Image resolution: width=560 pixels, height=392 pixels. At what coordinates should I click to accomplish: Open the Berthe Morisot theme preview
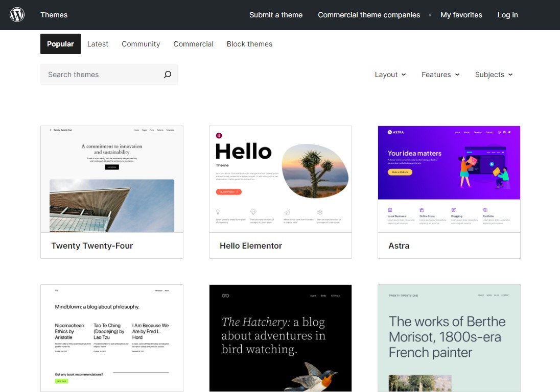(449, 338)
